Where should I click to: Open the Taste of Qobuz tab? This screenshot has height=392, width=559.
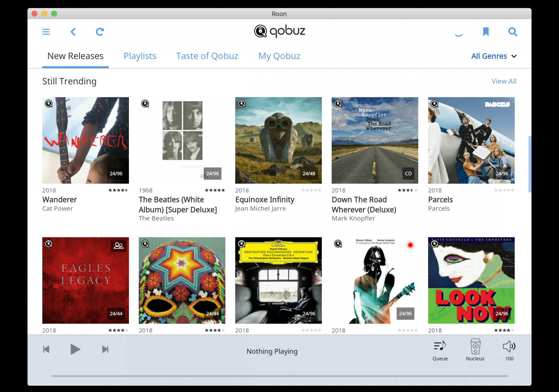207,56
